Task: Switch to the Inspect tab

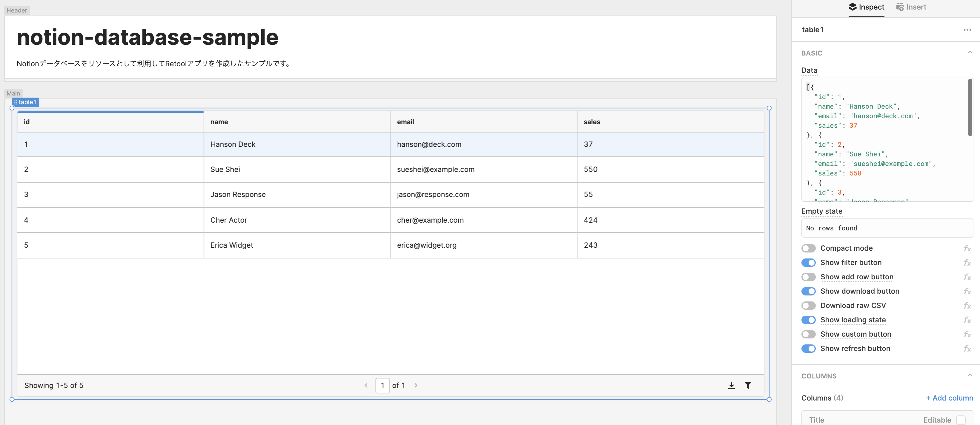Action: (x=866, y=7)
